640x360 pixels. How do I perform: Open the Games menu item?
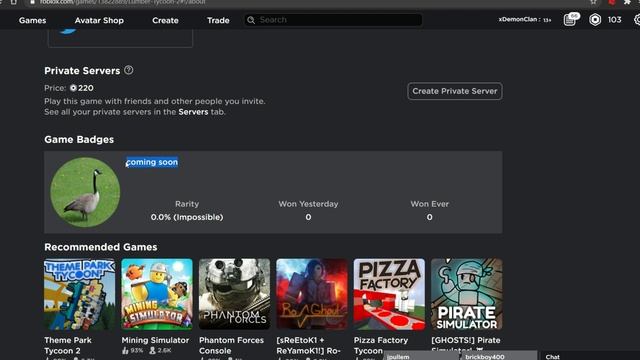[32, 20]
